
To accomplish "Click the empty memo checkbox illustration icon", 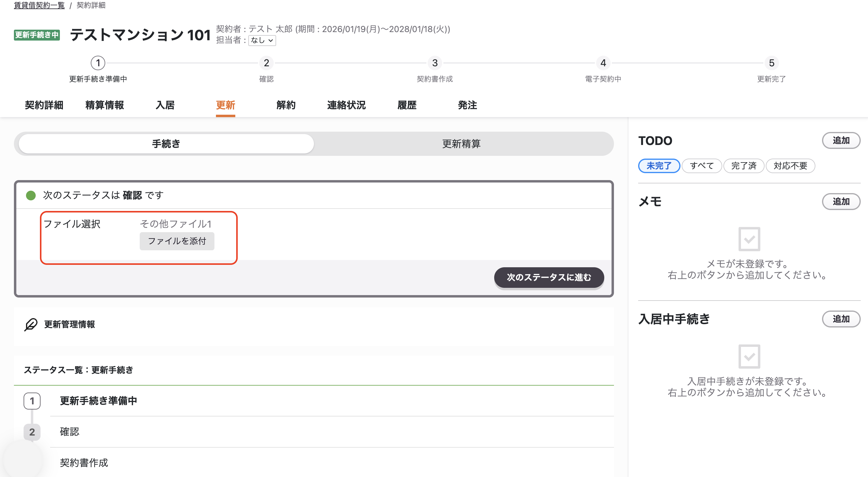I will [749, 239].
